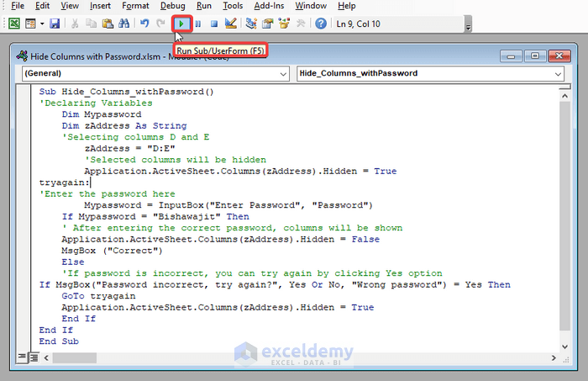
Task: Open Project Explorer icon
Action: pyautogui.click(x=251, y=24)
